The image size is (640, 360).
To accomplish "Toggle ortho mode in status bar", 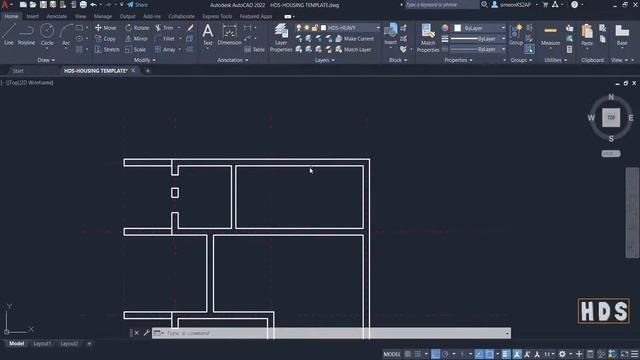I will point(436,354).
